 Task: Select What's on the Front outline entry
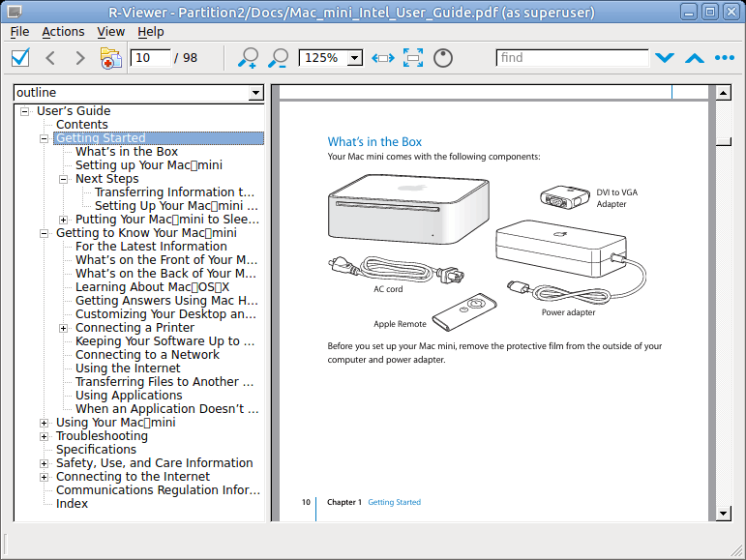(166, 260)
